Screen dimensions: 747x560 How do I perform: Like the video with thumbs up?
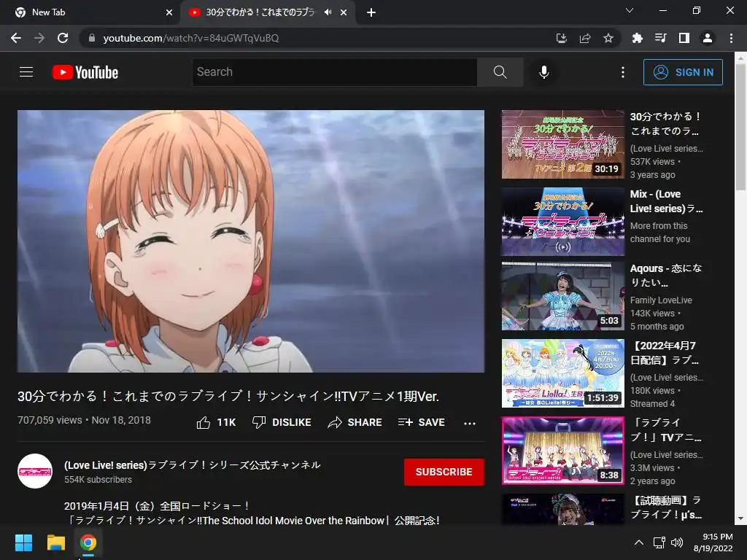[216, 422]
